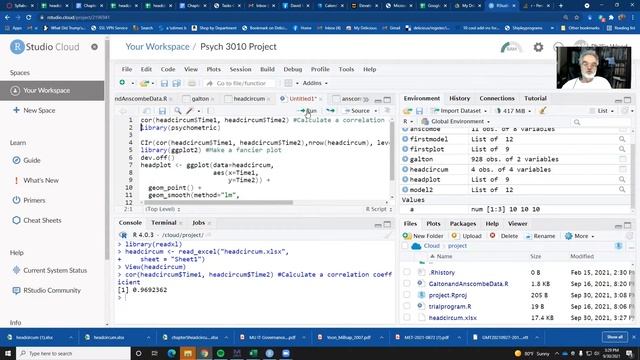The width and height of the screenshot is (640, 360).
Task: Open the Session menu
Action: point(240,69)
